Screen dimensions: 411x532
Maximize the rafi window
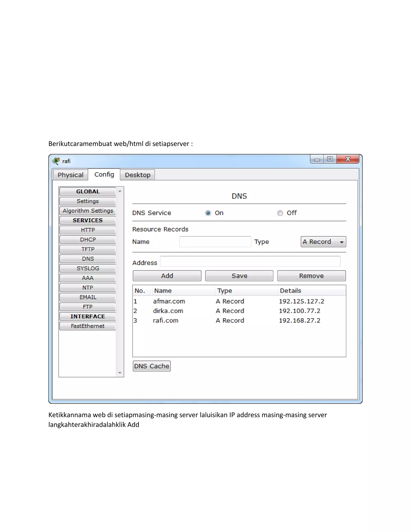[330, 159]
